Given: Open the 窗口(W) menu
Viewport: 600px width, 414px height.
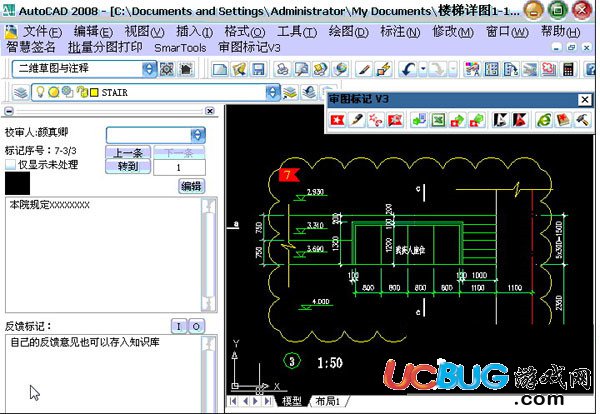Looking at the screenshot, I should point(507,32).
